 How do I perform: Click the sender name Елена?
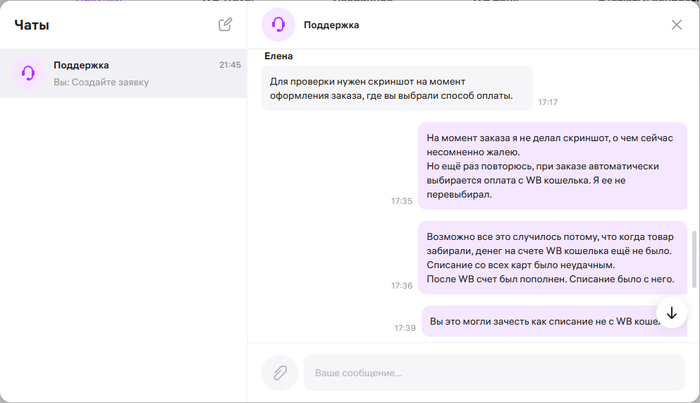click(x=279, y=56)
